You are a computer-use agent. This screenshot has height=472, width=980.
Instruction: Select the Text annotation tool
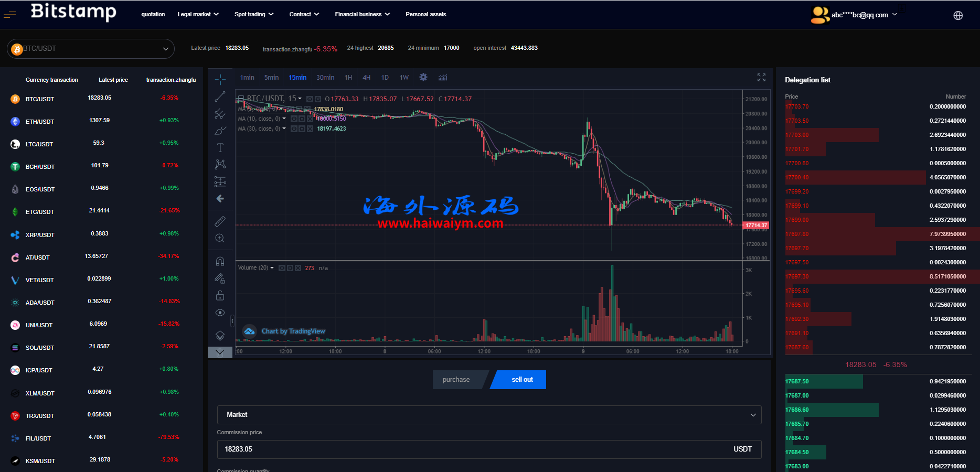coord(220,147)
